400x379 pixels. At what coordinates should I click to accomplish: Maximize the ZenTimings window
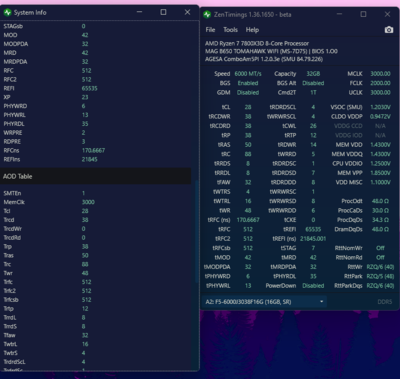click(x=363, y=14)
